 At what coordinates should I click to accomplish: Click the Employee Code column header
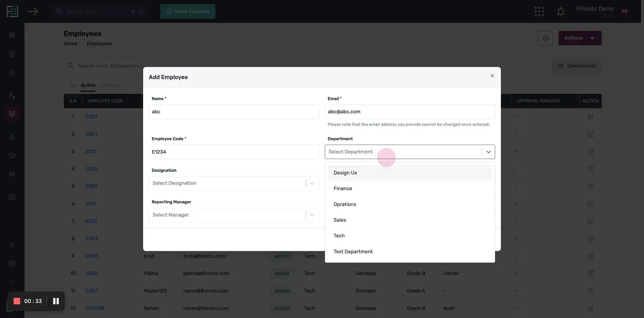pos(106,101)
